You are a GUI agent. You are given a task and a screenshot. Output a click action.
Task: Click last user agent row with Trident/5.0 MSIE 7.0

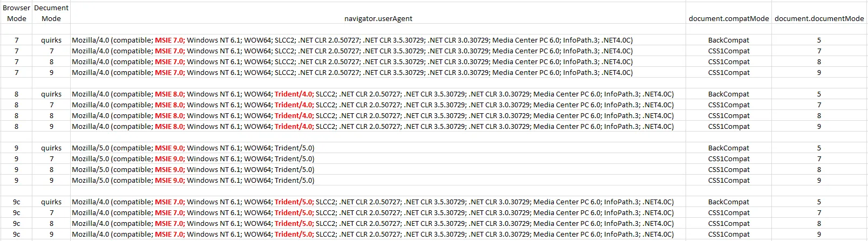(378, 234)
